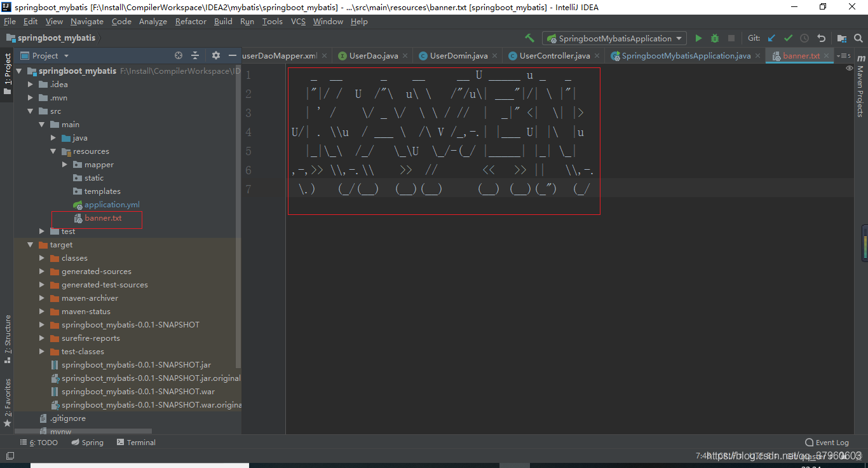This screenshot has width=868, height=468.
Task: Select application.yml in the project tree
Action: tap(112, 205)
